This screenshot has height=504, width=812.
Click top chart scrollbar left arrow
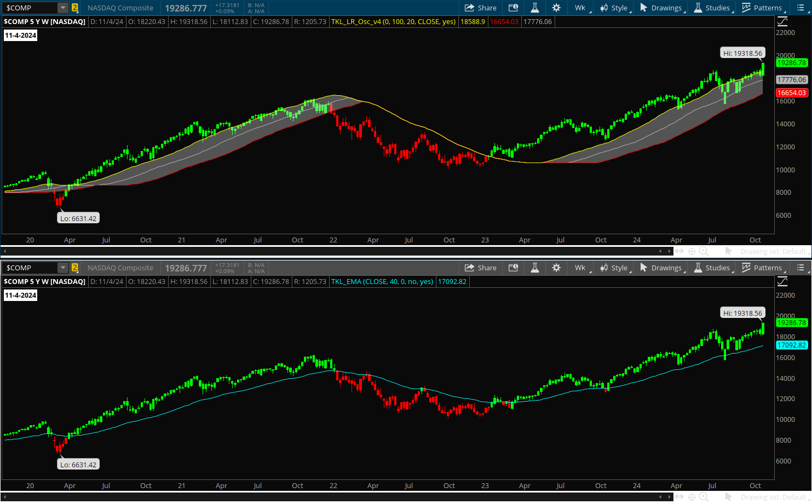[x=5, y=251]
